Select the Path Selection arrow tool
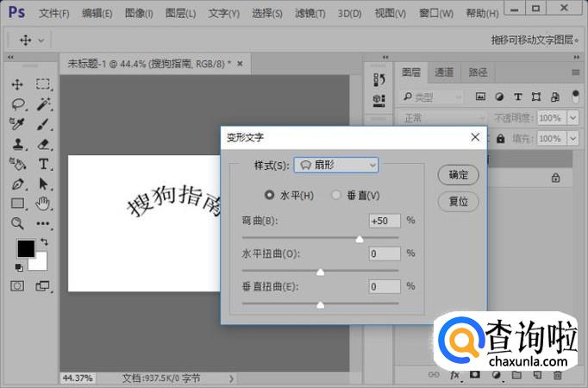This screenshot has height=388, width=588. [x=43, y=184]
